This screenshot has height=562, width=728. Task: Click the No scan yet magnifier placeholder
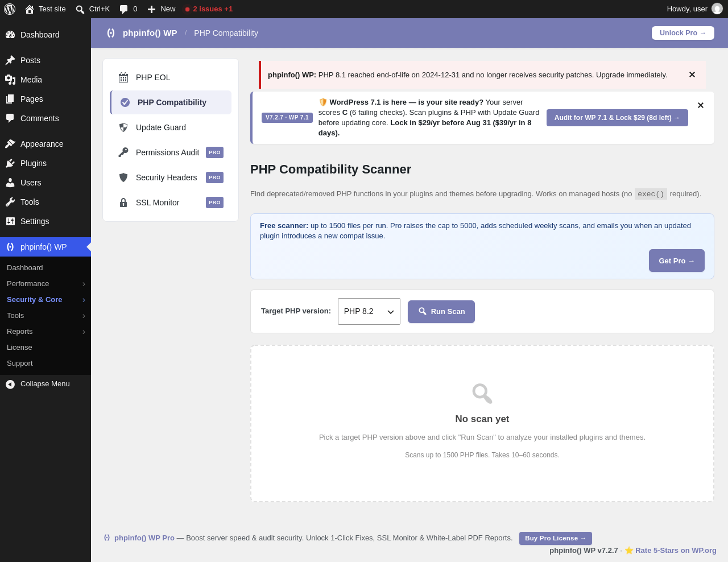pos(482,393)
